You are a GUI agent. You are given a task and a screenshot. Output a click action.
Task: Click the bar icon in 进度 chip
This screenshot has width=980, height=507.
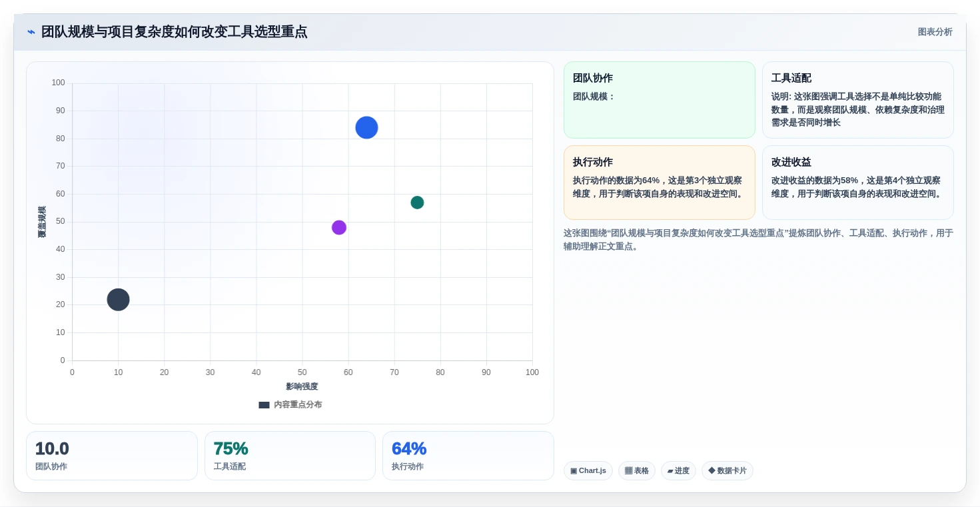pos(670,471)
